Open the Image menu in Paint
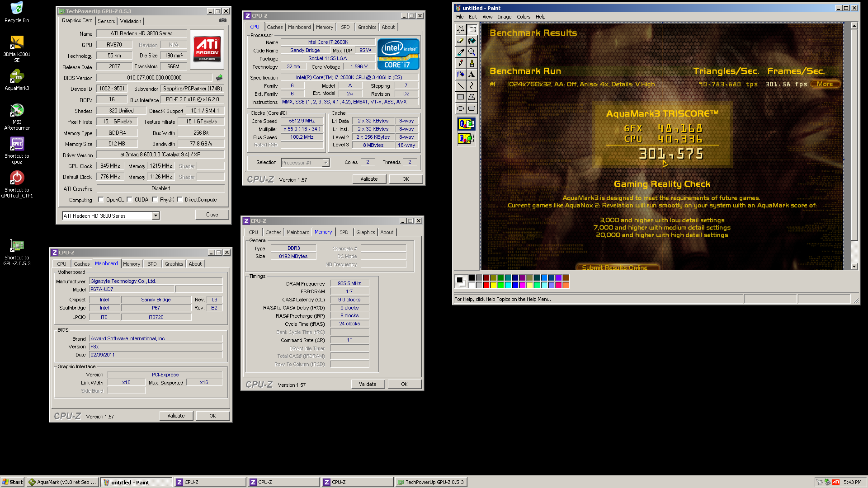Screen dimensions: 868x488 (x=505, y=17)
